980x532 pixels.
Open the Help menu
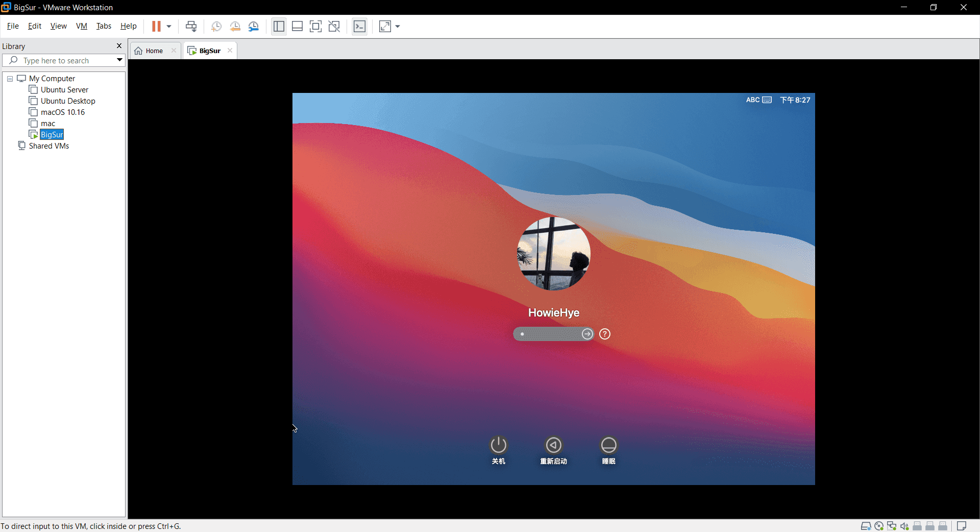coord(129,26)
